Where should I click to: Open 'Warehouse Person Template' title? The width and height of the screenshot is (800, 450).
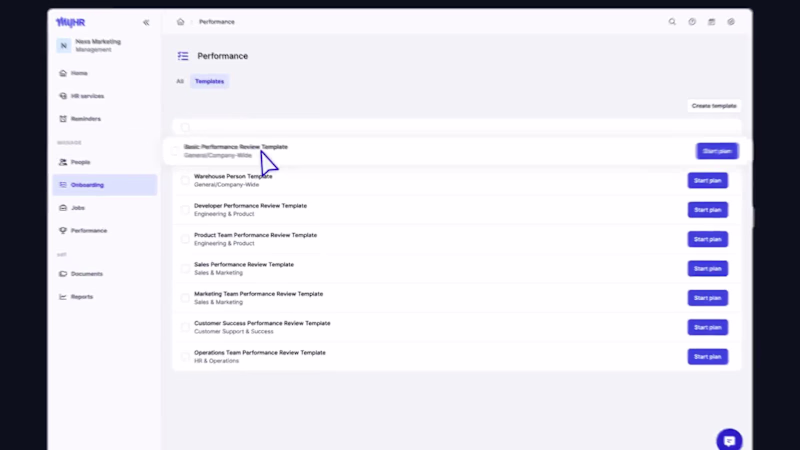[x=233, y=177]
